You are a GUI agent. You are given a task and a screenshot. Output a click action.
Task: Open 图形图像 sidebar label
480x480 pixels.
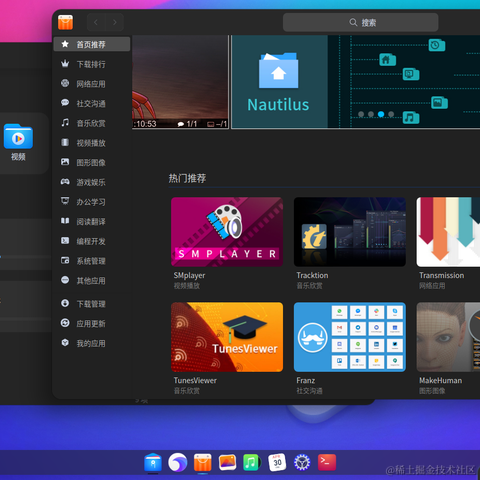coord(91,162)
